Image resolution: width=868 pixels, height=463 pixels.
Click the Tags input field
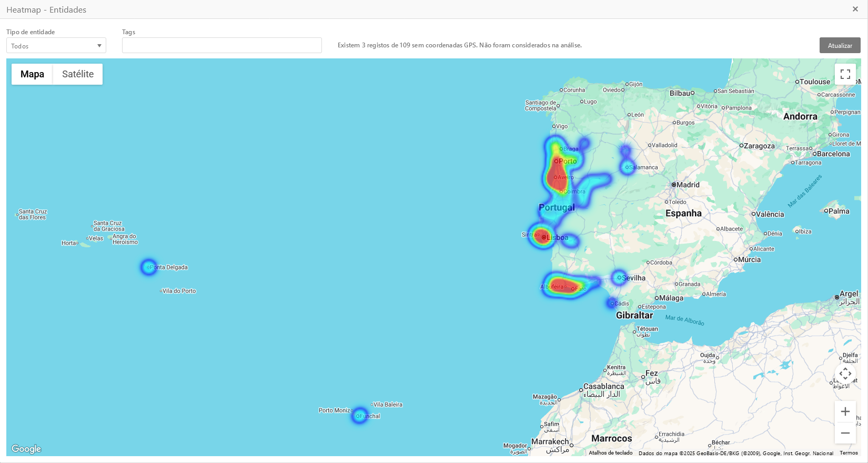(x=221, y=45)
